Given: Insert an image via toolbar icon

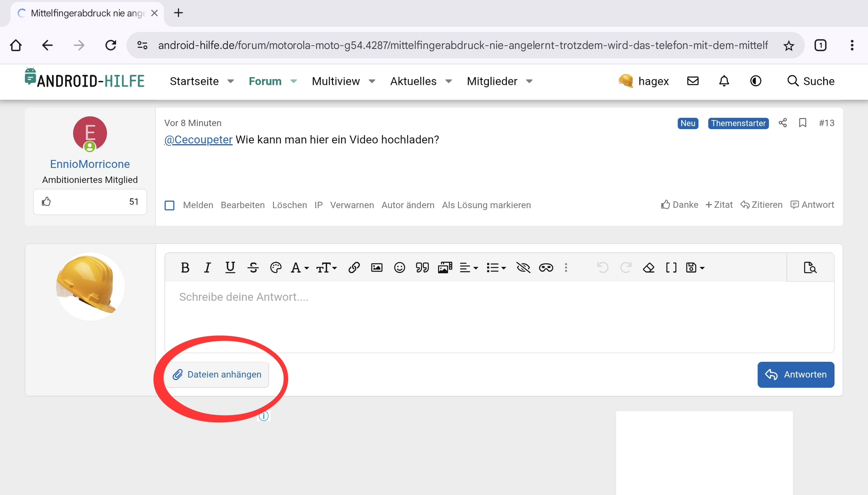Looking at the screenshot, I should click(377, 268).
